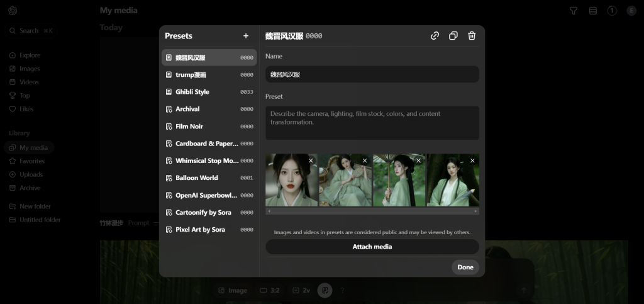The width and height of the screenshot is (644, 304).
Task: Duplicate the current preset
Action: 453,36
